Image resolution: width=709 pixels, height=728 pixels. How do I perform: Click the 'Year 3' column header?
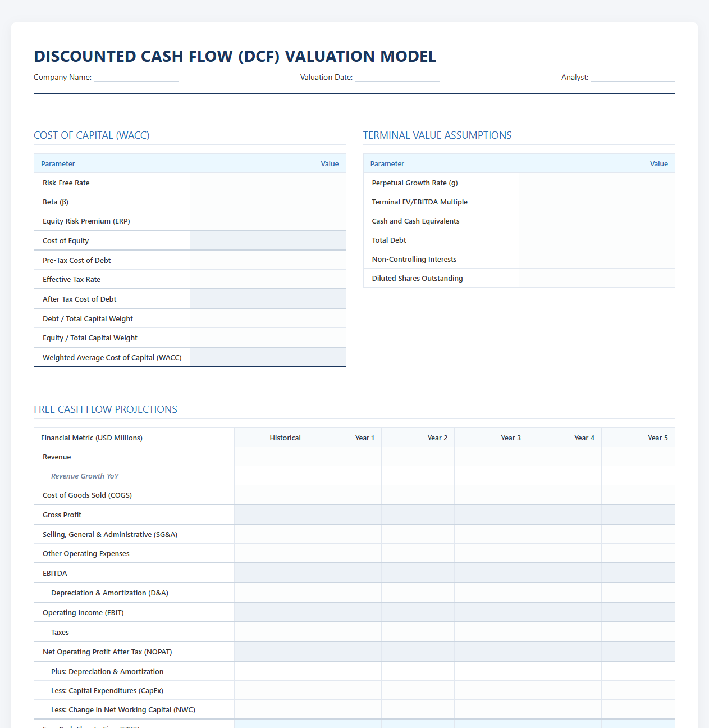(x=511, y=438)
